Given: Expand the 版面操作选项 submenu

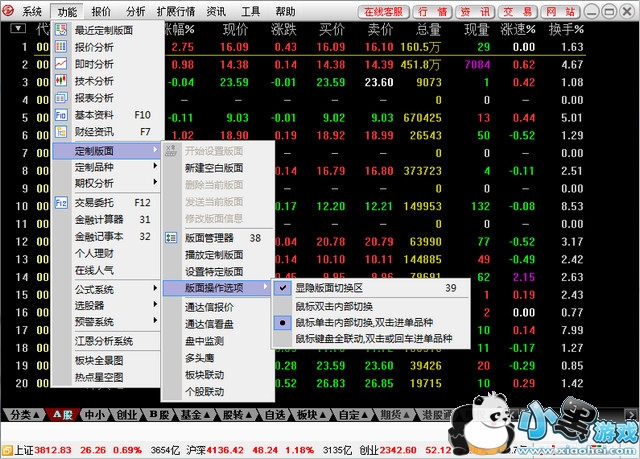Looking at the screenshot, I should [217, 288].
